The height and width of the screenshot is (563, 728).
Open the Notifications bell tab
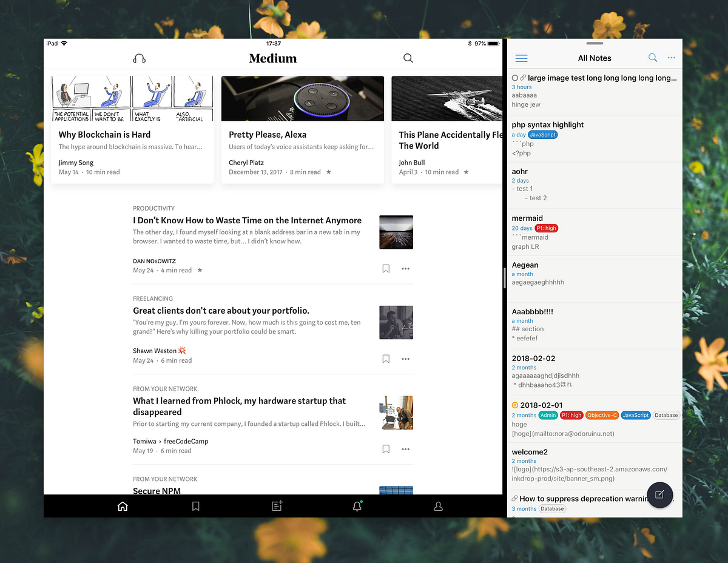357,506
